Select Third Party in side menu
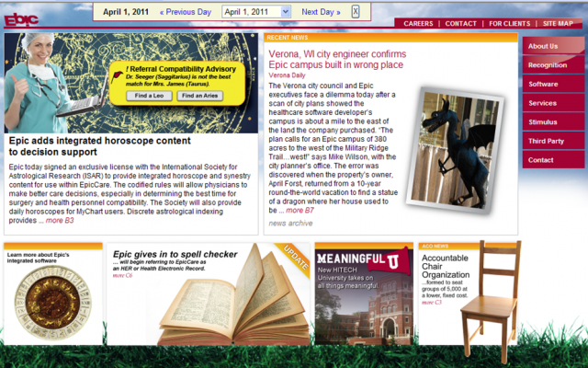 coord(553,141)
